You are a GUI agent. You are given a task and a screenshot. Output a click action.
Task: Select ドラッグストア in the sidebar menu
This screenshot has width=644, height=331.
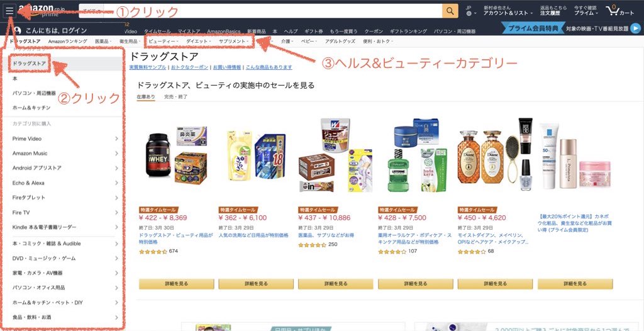click(x=29, y=64)
